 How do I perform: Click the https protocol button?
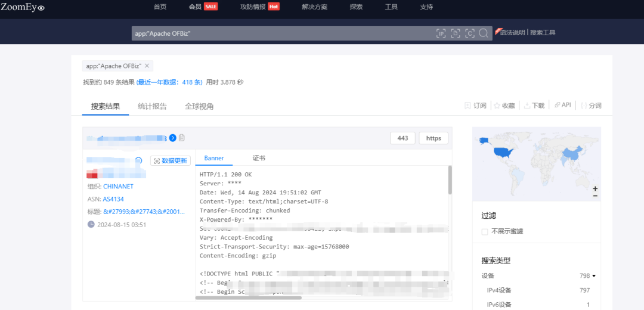(434, 138)
